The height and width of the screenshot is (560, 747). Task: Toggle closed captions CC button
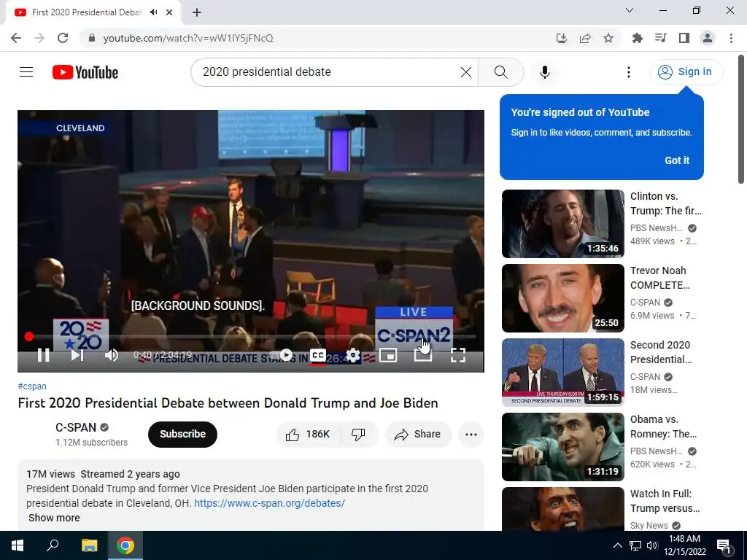click(318, 355)
